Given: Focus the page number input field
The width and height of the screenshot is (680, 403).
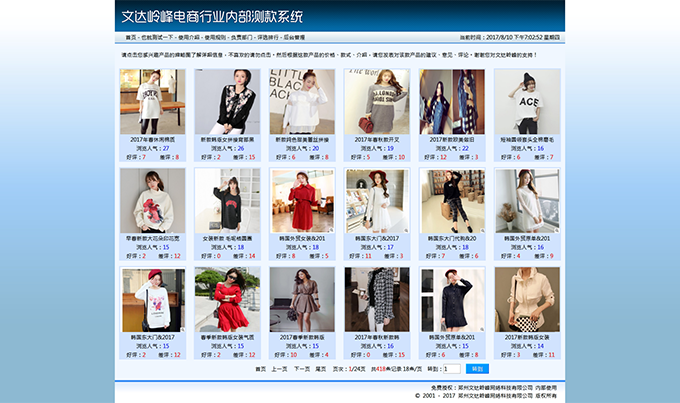Looking at the screenshot, I should pyautogui.click(x=451, y=369).
